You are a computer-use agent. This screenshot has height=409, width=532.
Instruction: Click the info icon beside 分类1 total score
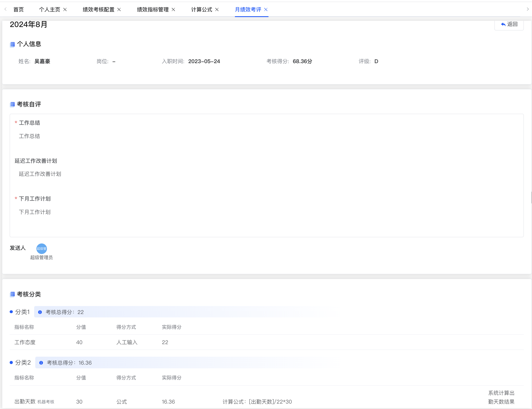40,312
